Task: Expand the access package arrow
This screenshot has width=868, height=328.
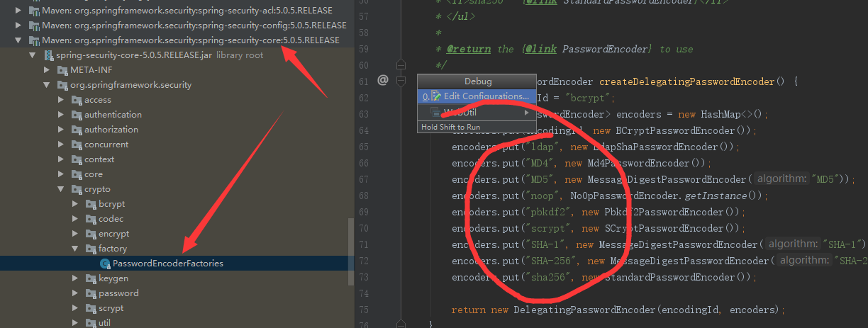Action: pyautogui.click(x=62, y=100)
